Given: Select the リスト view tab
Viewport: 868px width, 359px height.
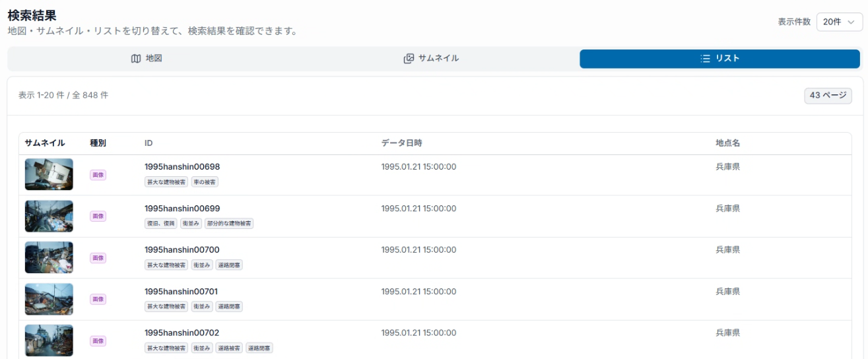Looking at the screenshot, I should 719,59.
